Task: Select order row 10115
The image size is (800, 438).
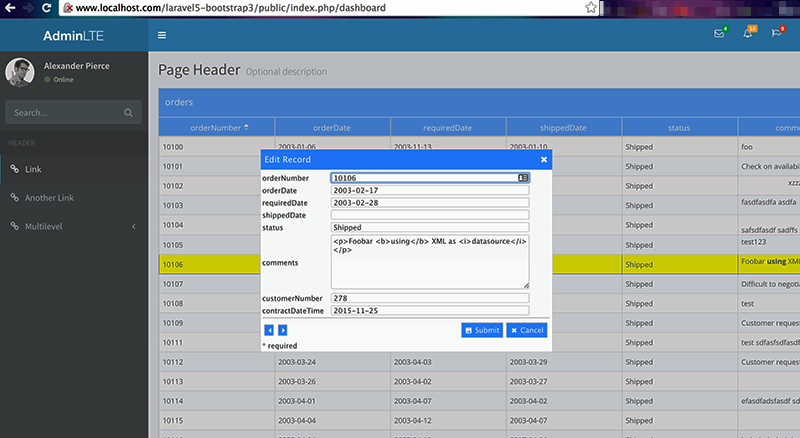Action: pyautogui.click(x=479, y=421)
